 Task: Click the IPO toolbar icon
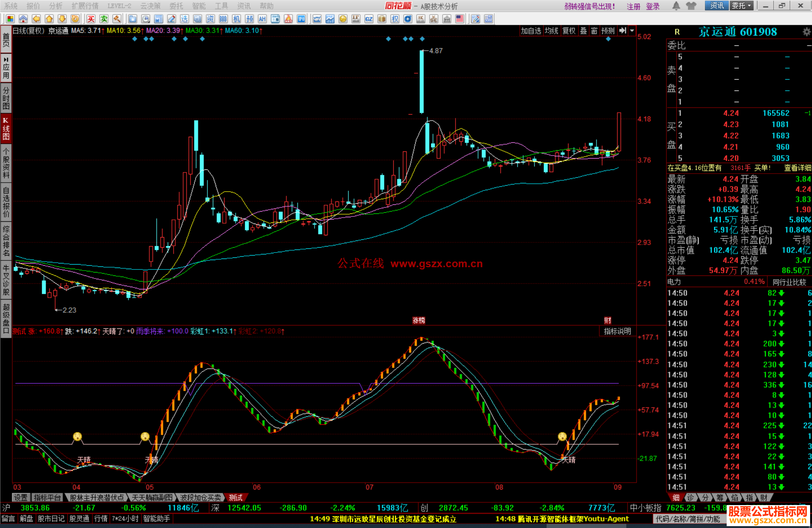pos(301,19)
